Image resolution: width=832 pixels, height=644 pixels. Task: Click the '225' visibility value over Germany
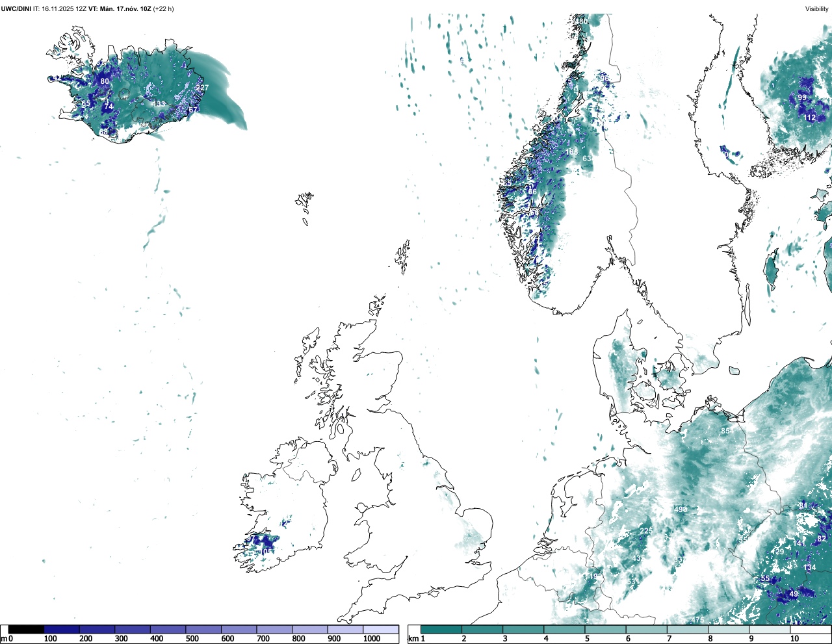pyautogui.click(x=646, y=531)
